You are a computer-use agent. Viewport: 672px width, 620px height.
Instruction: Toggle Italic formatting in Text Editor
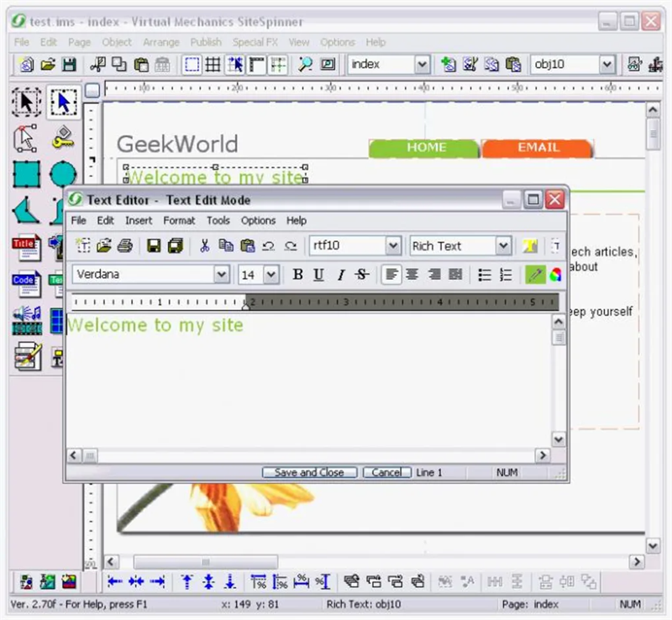(341, 275)
